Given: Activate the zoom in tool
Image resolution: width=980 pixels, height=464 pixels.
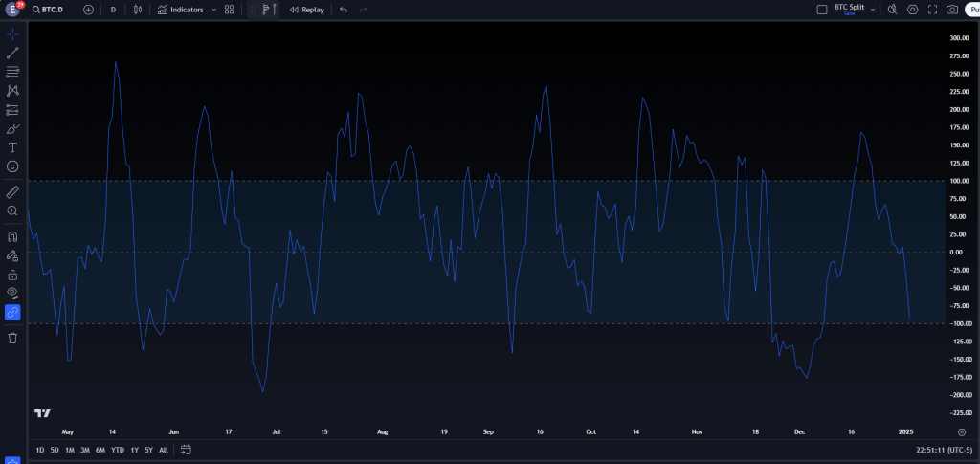Looking at the screenshot, I should (12, 210).
